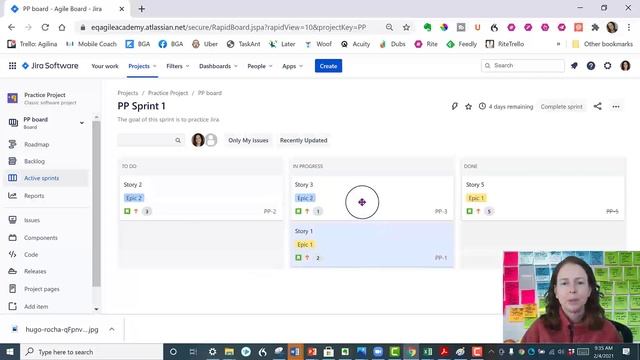640x360 pixels.
Task: Open the Chrome extensions puzzle icon
Action: click(595, 27)
